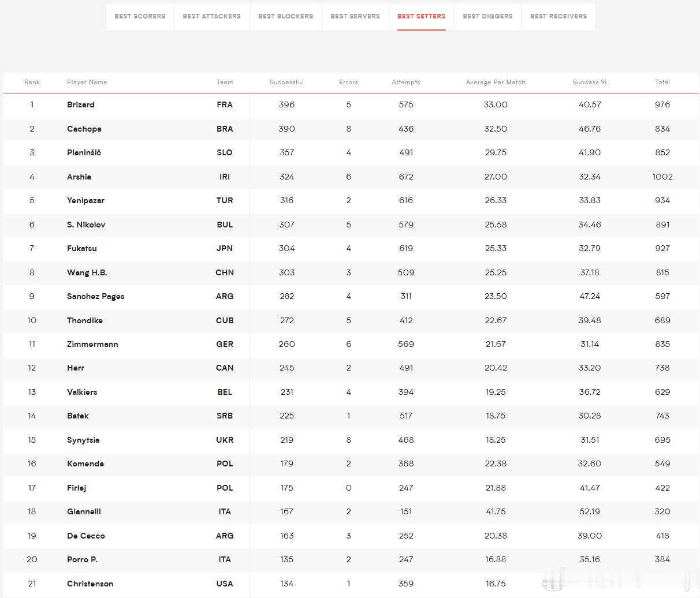The height and width of the screenshot is (598, 700).
Task: Sort by the Success % header
Action: (x=590, y=82)
